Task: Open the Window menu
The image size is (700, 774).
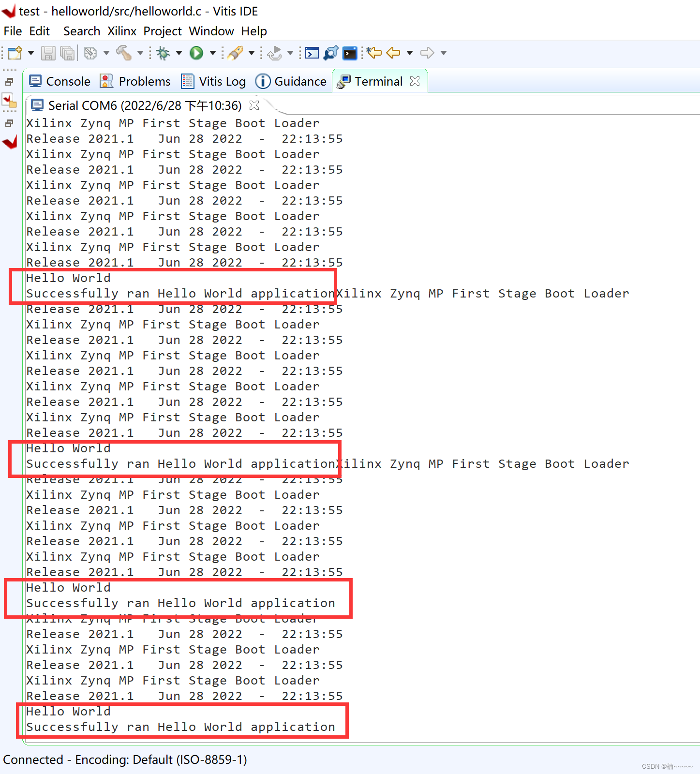Action: point(211,31)
